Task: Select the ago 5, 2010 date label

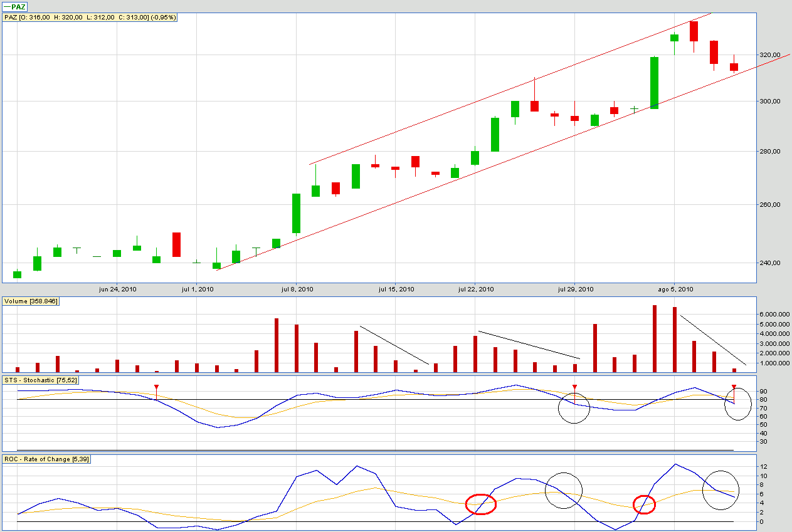Action: pyautogui.click(x=675, y=289)
